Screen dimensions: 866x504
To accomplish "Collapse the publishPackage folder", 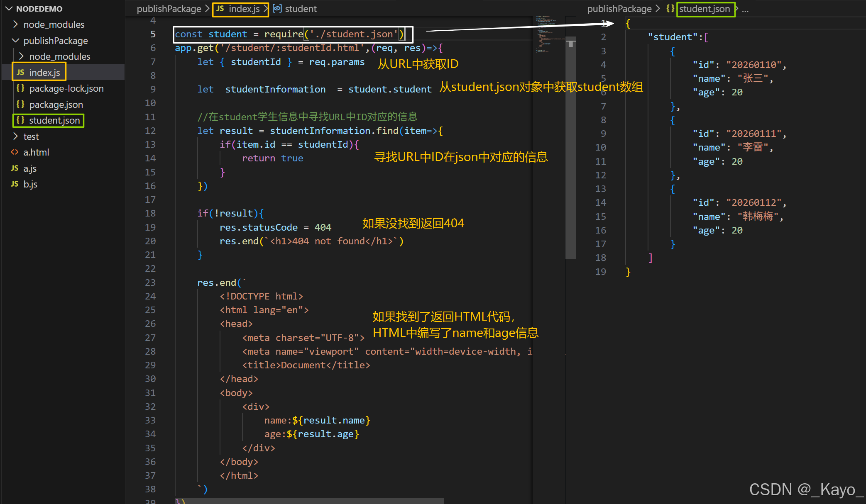I will click(15, 41).
